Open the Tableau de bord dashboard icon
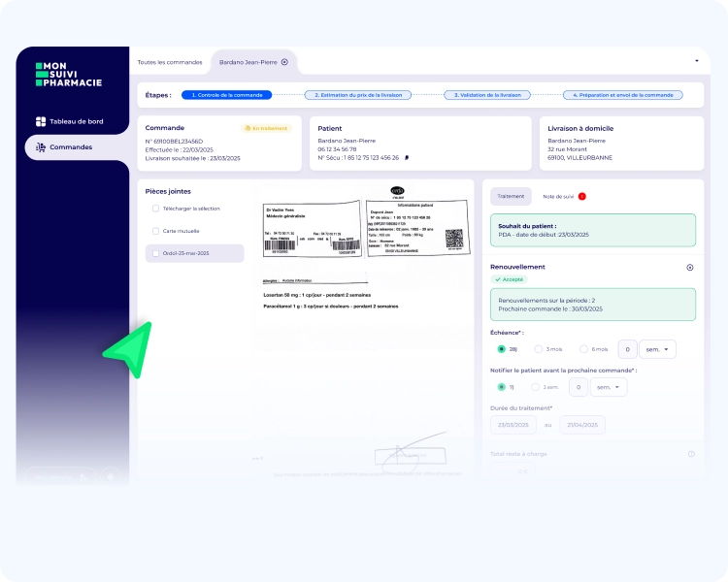This screenshot has width=728, height=582. 41,121
